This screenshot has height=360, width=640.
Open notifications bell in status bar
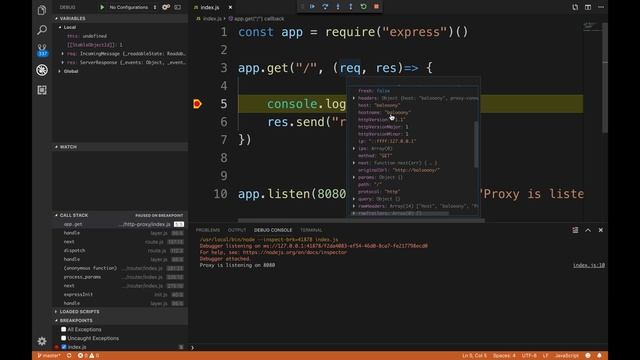click(599, 356)
